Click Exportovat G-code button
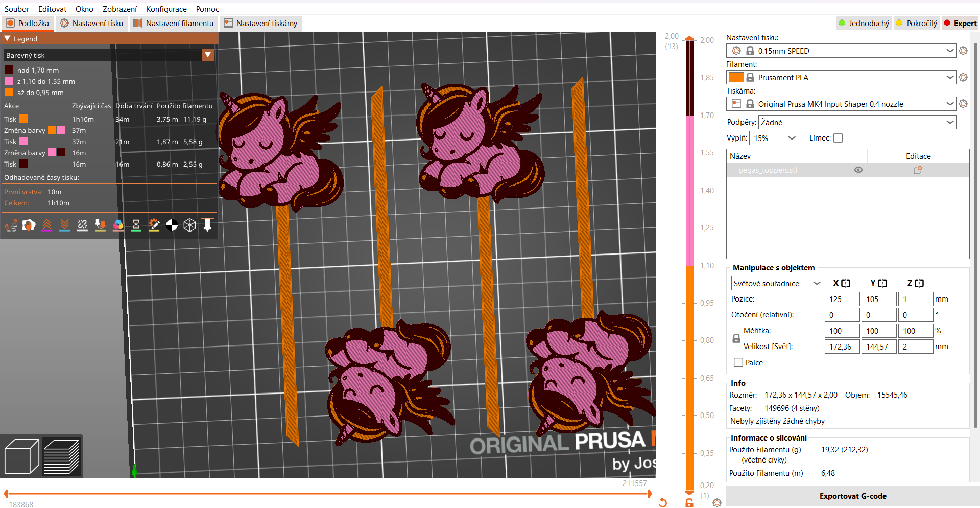The width and height of the screenshot is (980, 508). tap(853, 496)
